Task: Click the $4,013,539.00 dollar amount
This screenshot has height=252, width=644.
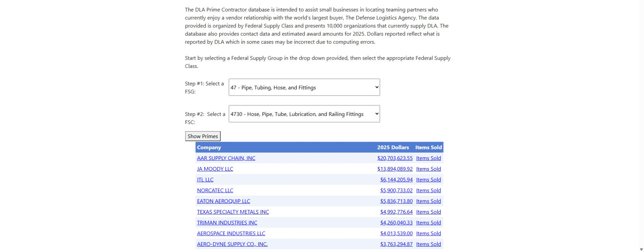Action: pos(397,233)
